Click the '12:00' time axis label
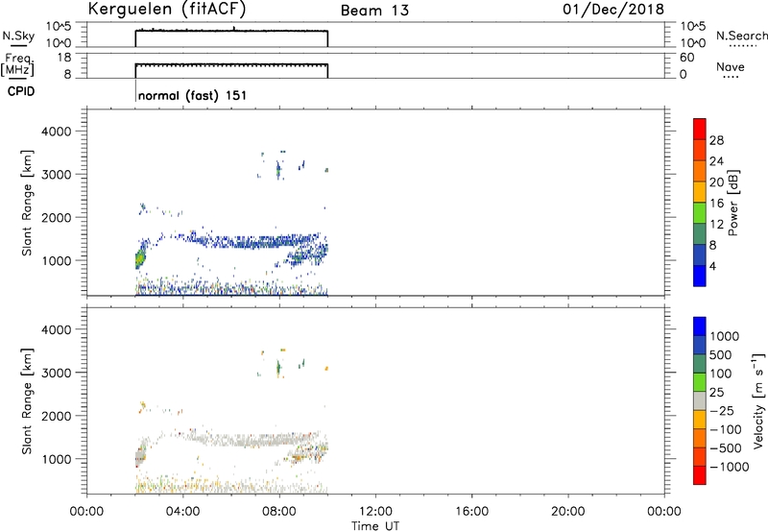The width and height of the screenshot is (768, 532). click(x=375, y=512)
